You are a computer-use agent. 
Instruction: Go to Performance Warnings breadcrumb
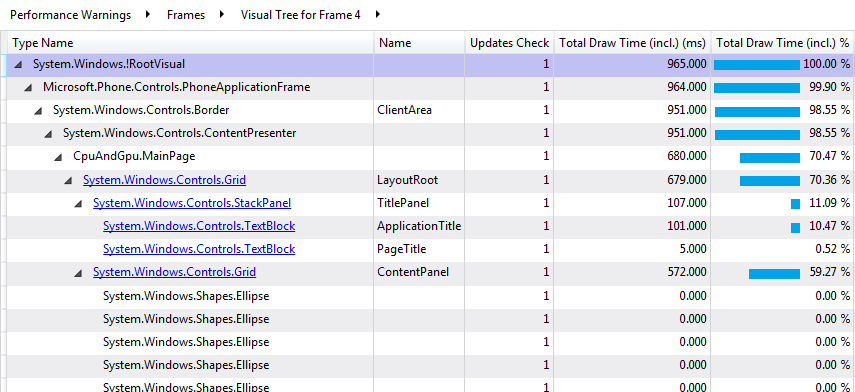(70, 15)
